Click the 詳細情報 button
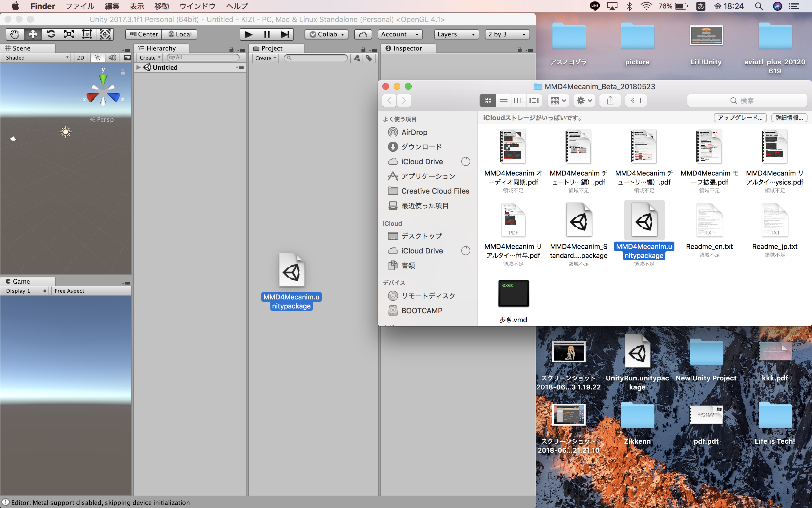This screenshot has height=508, width=812. (789, 118)
